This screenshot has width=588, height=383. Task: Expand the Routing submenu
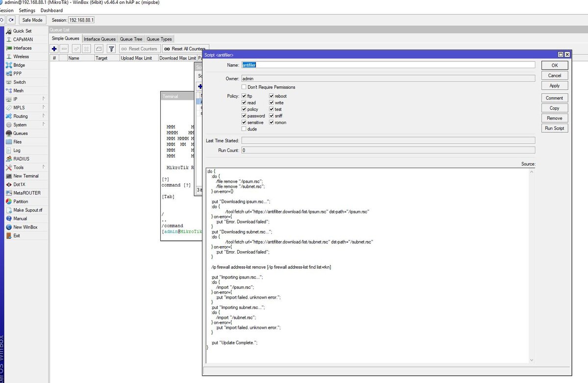[x=26, y=116]
